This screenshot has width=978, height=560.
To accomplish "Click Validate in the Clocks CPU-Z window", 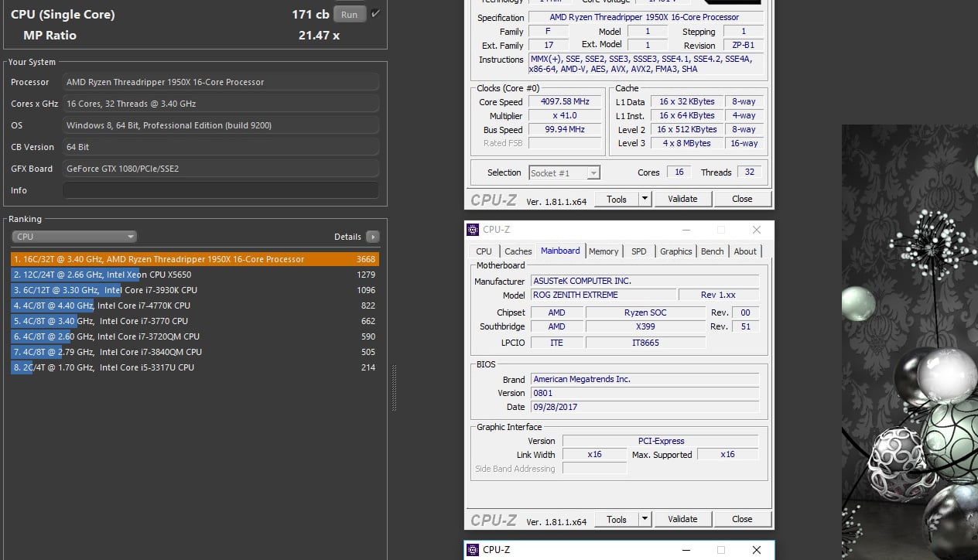I will pyautogui.click(x=682, y=200).
